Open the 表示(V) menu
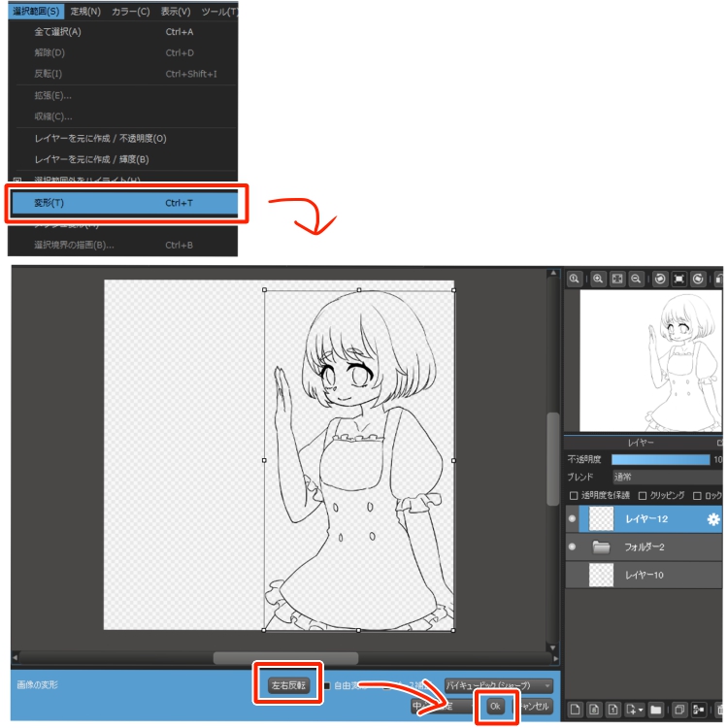The width and height of the screenshot is (728, 728). pyautogui.click(x=176, y=11)
